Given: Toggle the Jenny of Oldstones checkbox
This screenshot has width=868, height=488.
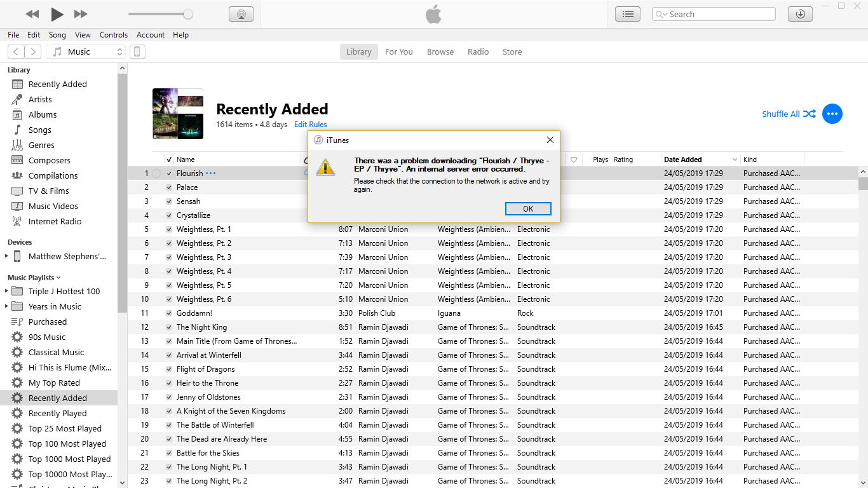Looking at the screenshot, I should (169, 397).
